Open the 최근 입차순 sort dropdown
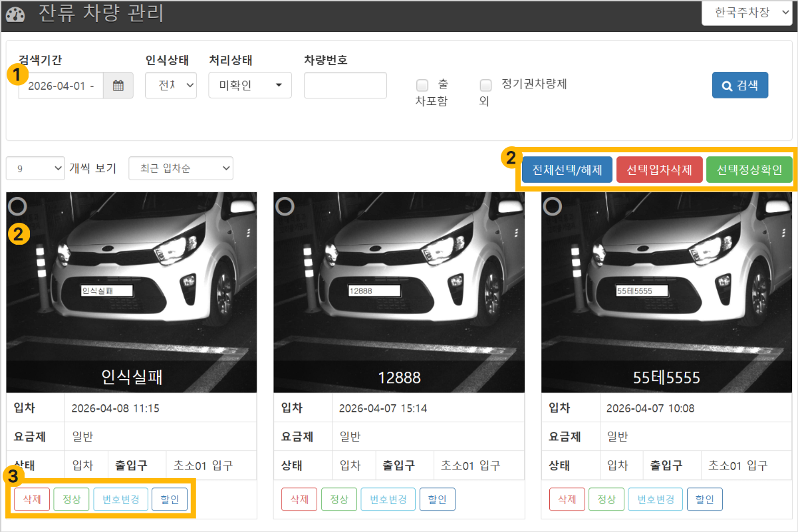Image resolution: width=798 pixels, height=532 pixels. pos(181,168)
